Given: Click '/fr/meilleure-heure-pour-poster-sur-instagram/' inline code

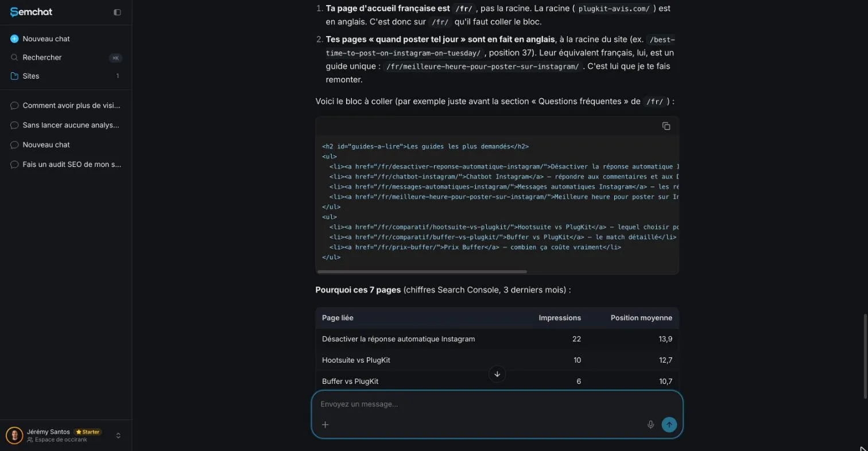Looking at the screenshot, I should 483,67.
